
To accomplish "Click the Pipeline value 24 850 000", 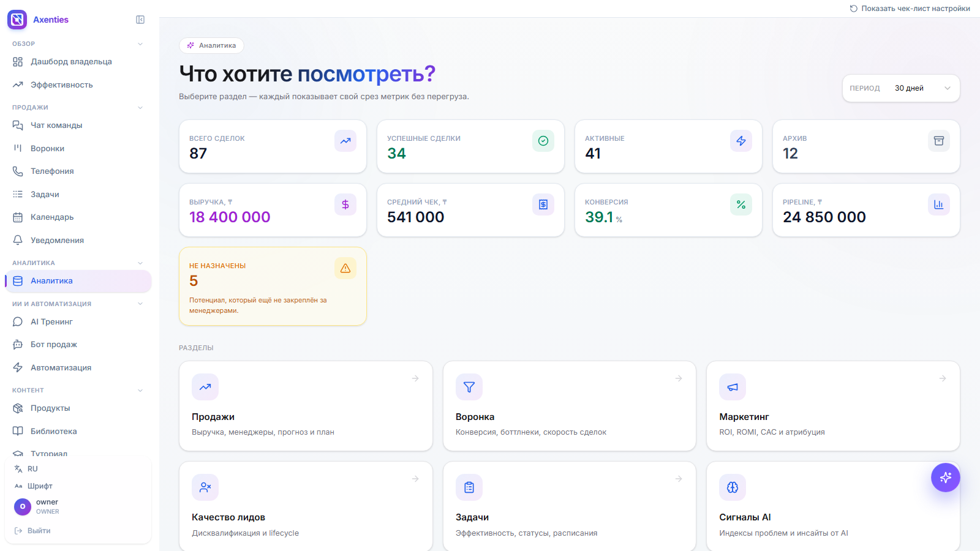I will coord(824,217).
